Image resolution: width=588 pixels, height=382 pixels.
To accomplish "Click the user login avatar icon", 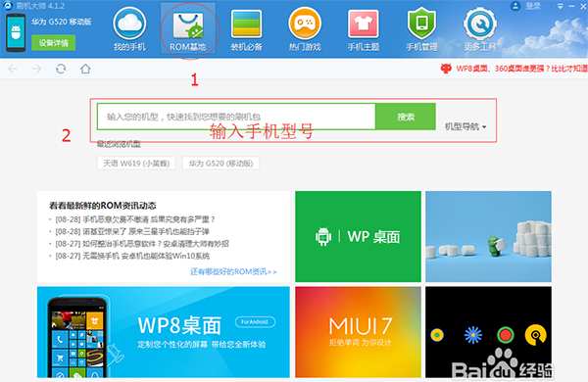I will (x=515, y=6).
